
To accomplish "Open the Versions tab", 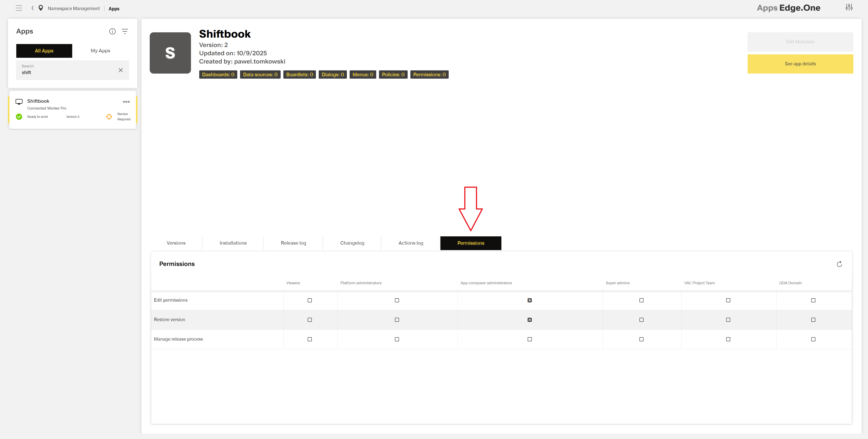I will [x=176, y=243].
